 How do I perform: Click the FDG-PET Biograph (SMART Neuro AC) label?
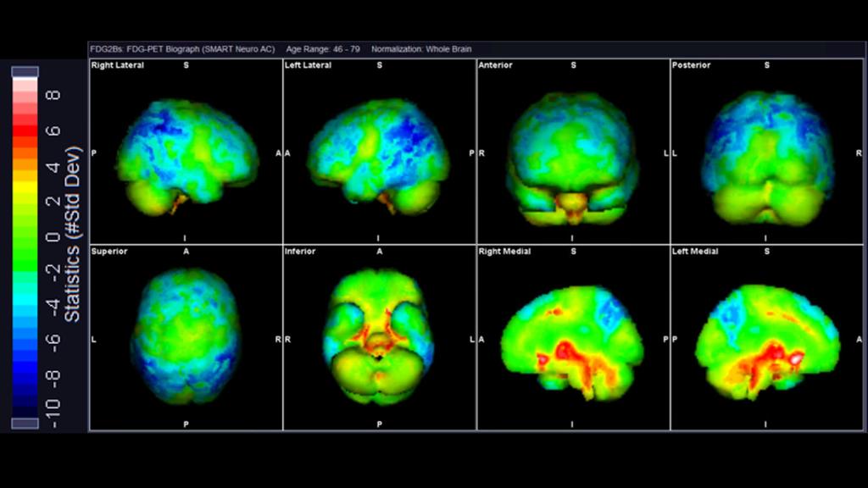point(201,49)
